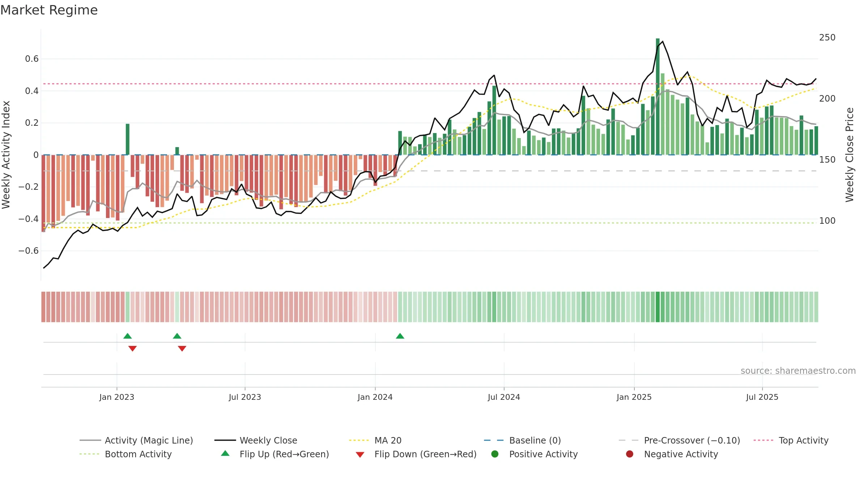Click the Weekly Close Price axis title
Viewport: 868px width, 488px height.
point(850,155)
